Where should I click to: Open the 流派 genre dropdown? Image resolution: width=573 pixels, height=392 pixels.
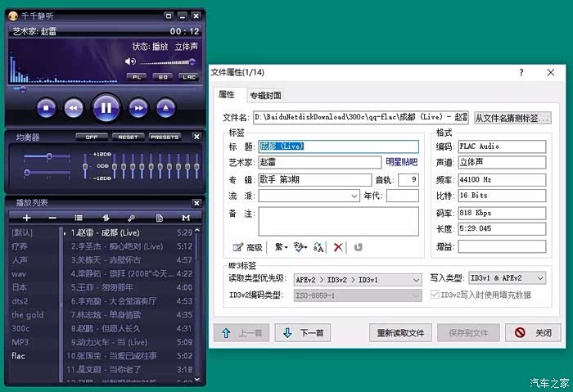354,196
